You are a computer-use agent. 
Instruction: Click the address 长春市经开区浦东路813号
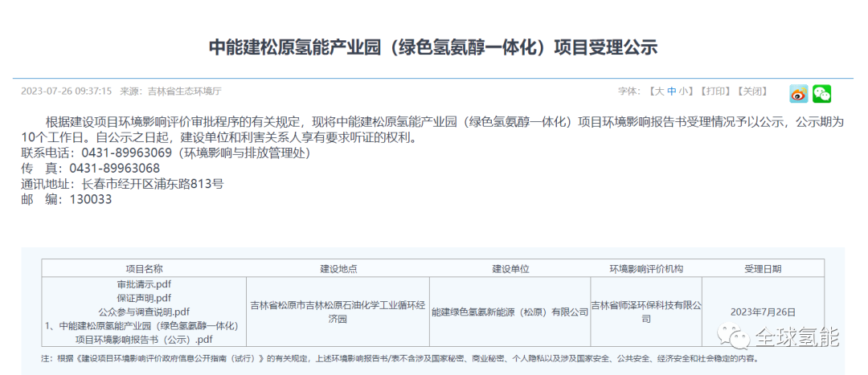tap(152, 184)
